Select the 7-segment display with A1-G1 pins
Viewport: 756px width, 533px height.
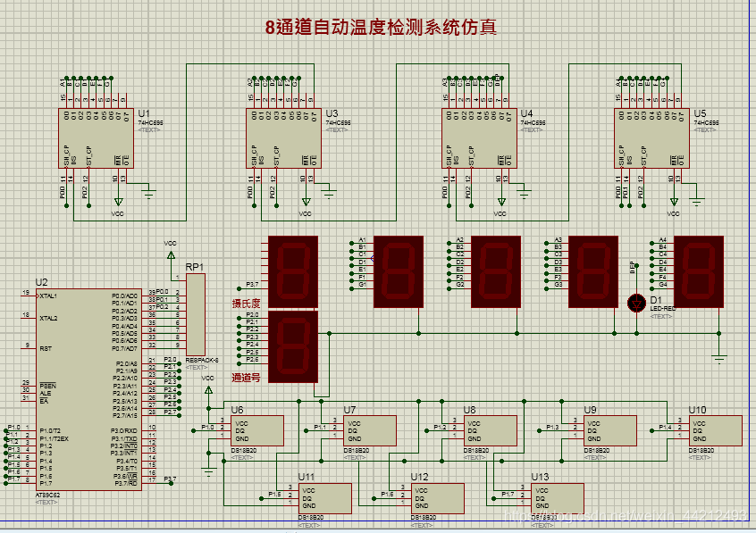pos(399,271)
